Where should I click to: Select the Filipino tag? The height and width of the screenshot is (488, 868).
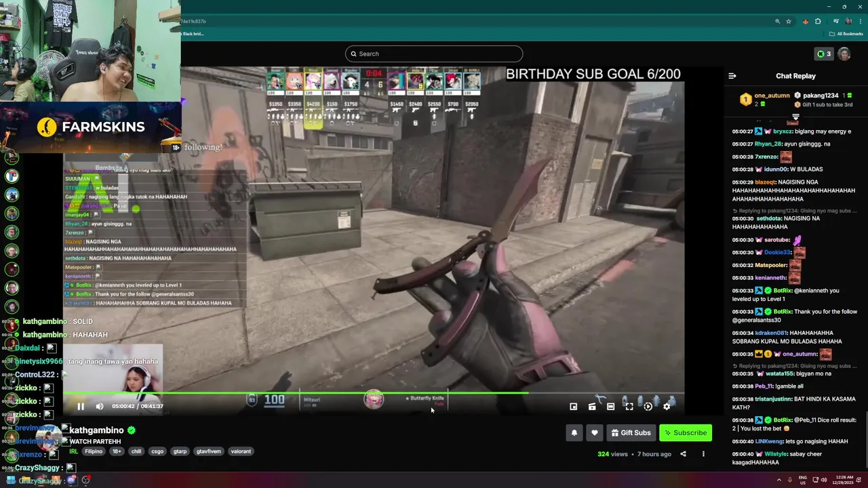pos(94,451)
